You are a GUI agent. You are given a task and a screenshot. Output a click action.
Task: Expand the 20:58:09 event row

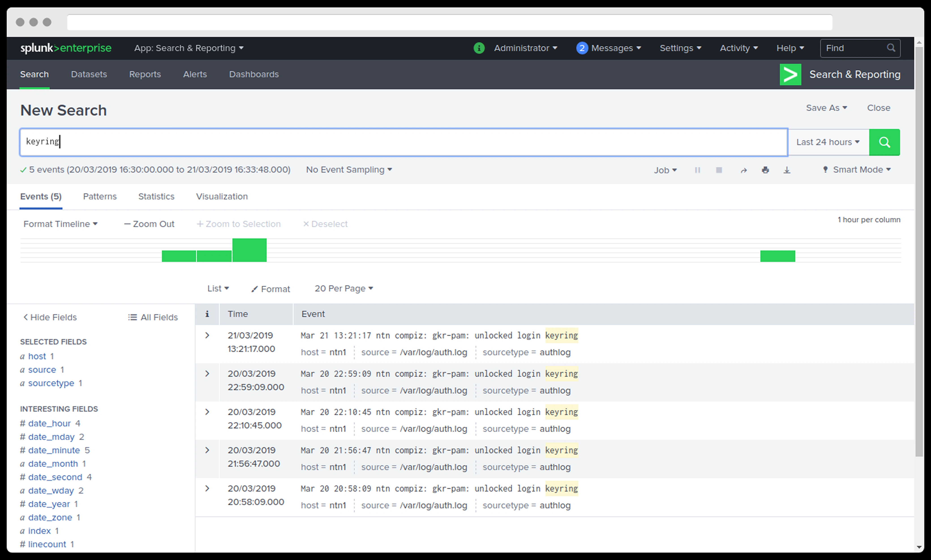click(207, 489)
